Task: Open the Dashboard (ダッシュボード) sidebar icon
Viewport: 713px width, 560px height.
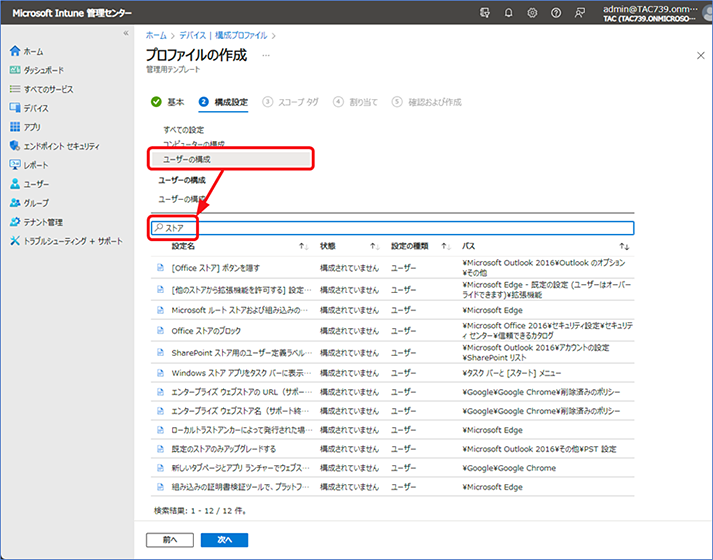Action: 15,70
